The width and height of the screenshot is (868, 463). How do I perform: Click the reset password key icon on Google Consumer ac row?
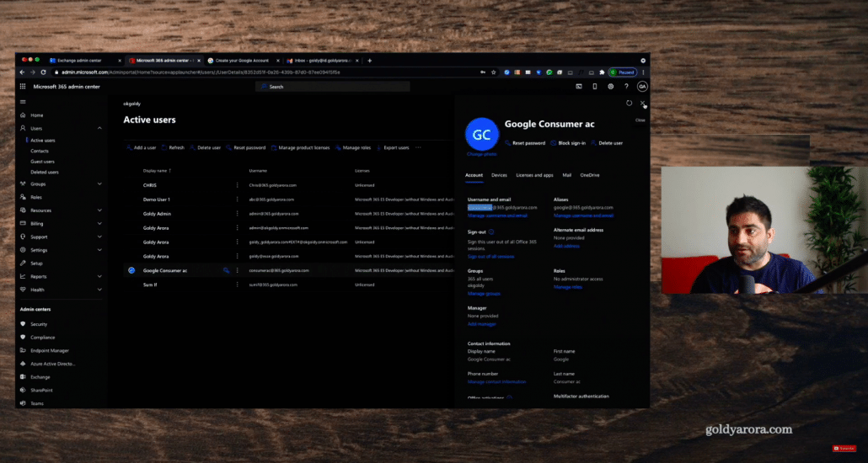226,270
